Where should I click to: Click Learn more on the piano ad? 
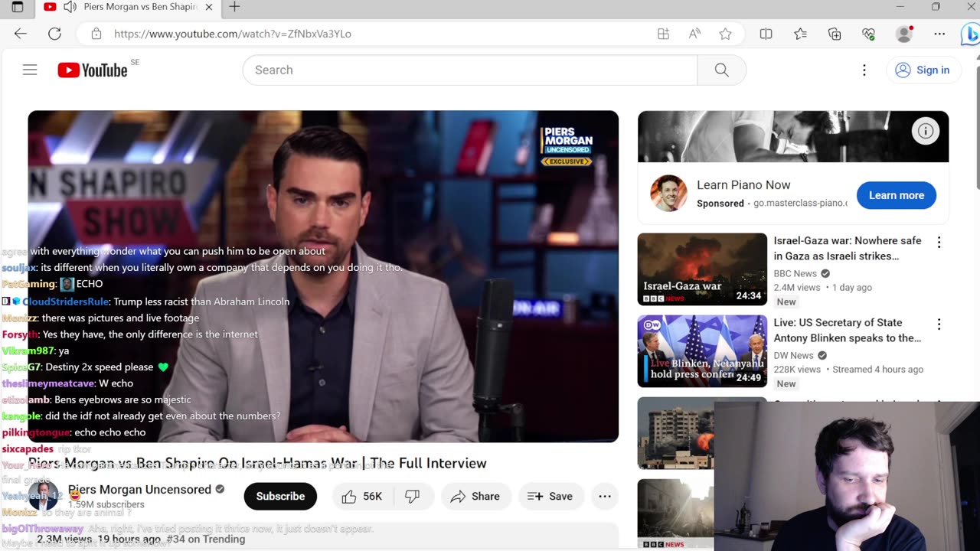click(897, 195)
